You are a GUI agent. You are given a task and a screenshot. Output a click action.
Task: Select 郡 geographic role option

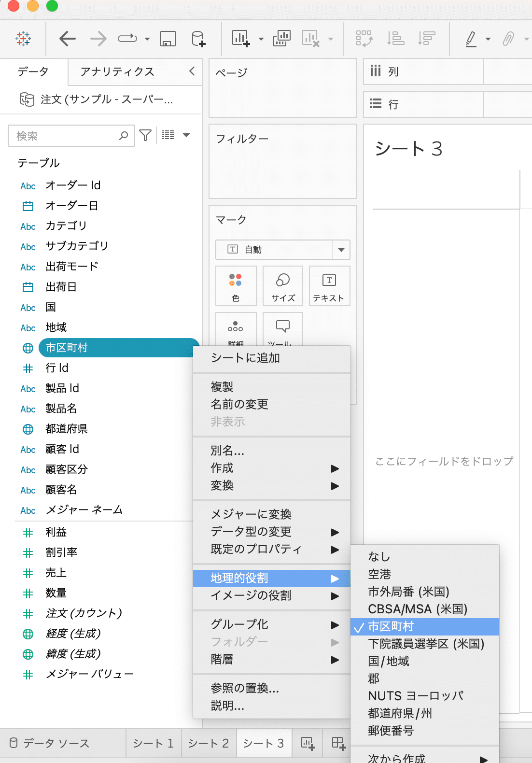pos(425,678)
